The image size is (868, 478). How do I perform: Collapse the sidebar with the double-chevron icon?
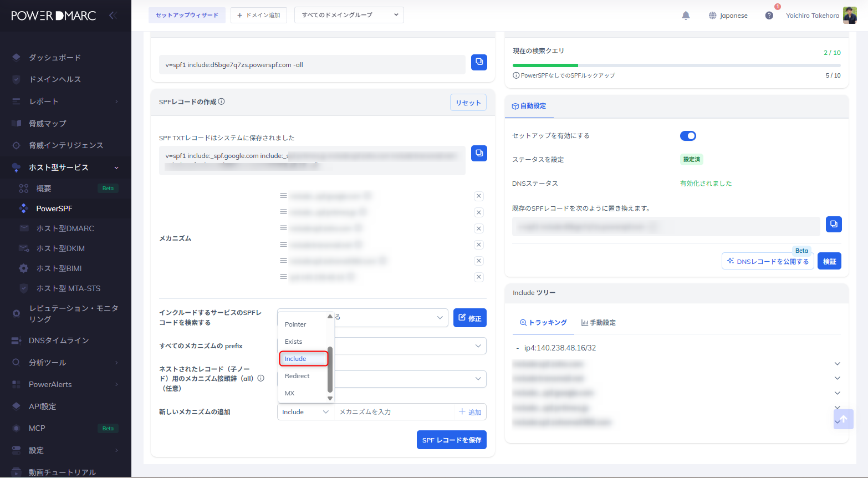113,16
